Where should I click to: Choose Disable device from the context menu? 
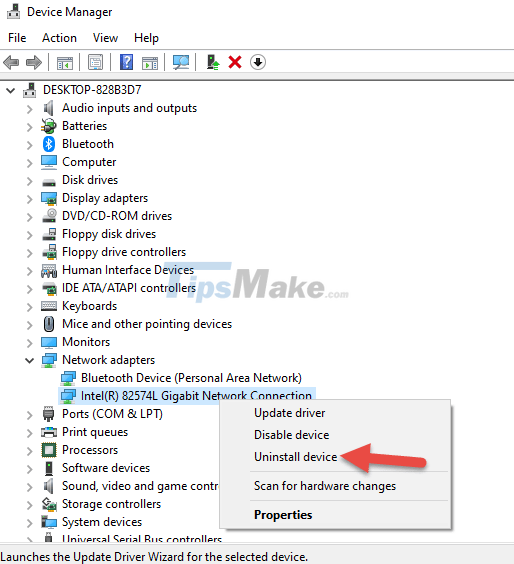[x=335, y=435]
